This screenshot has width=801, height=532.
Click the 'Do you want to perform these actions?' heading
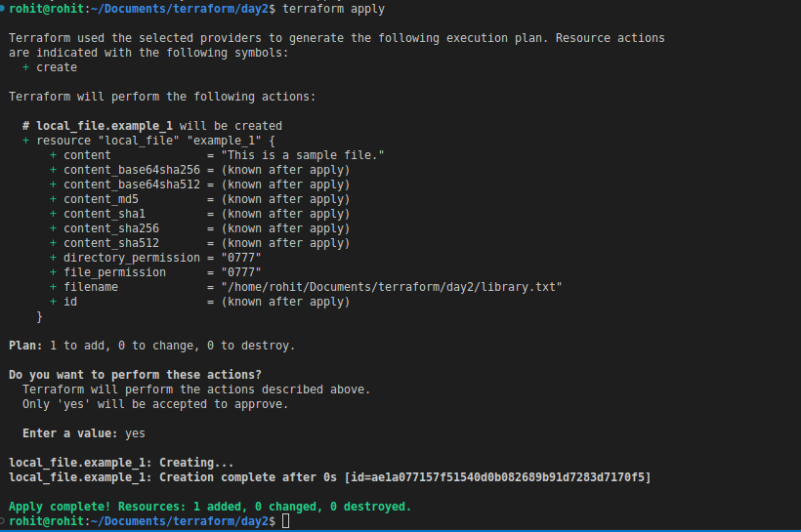pos(135,375)
